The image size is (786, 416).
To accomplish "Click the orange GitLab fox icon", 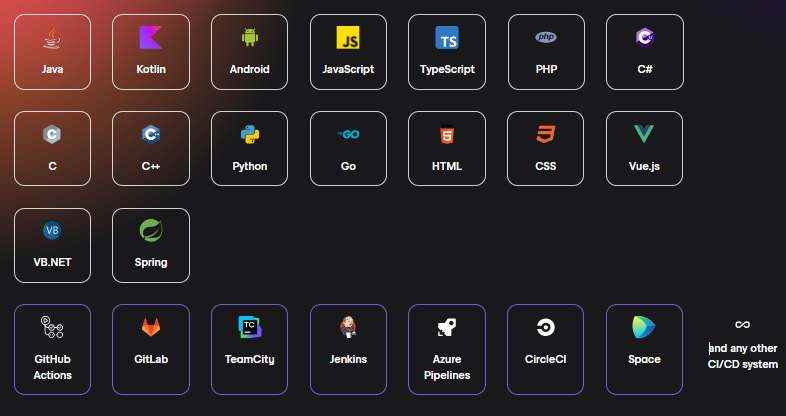I will (151, 327).
